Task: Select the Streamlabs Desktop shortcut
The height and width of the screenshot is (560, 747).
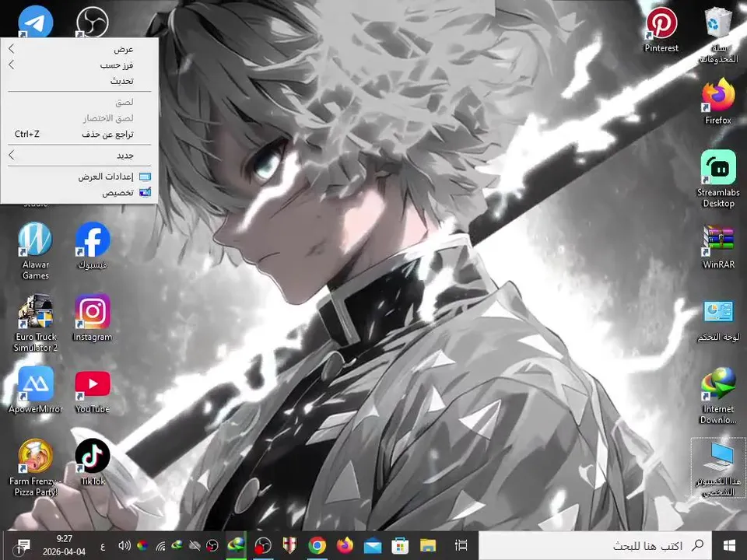Action: [718, 179]
